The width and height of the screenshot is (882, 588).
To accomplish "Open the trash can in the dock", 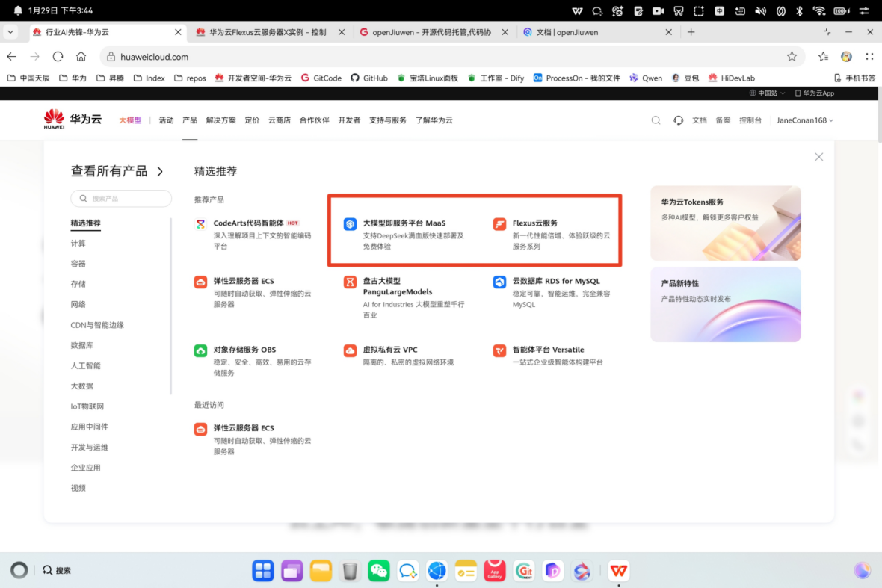I will [350, 571].
